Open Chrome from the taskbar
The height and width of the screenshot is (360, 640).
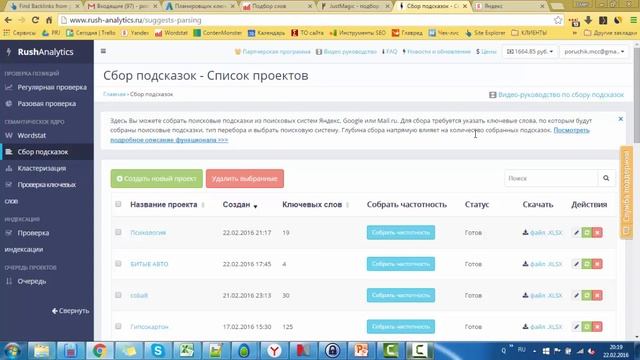(x=99, y=351)
